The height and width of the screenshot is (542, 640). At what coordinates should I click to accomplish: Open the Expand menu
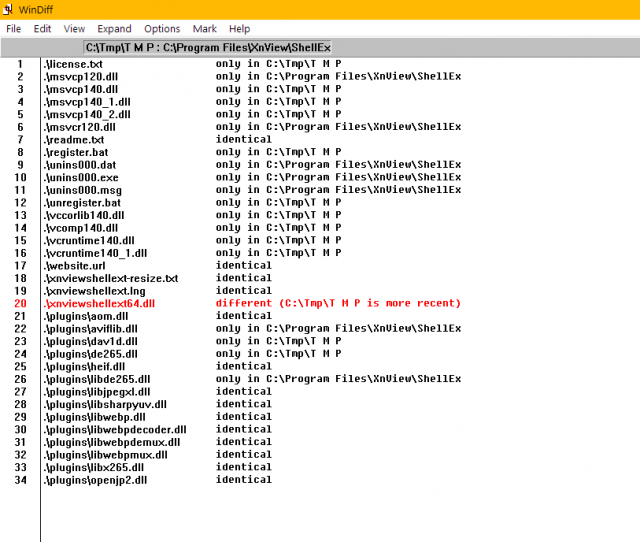(x=114, y=29)
